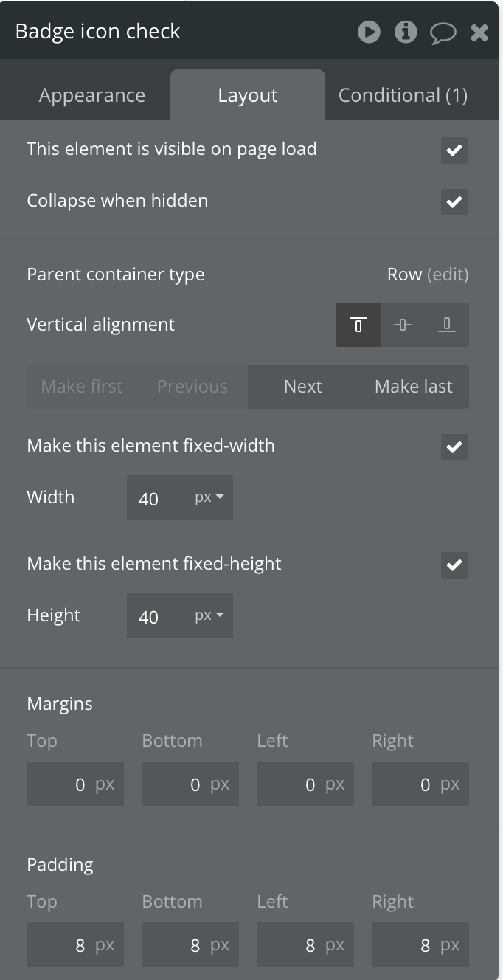Screen dimensions: 503x980
Task: Click the comment bubble icon
Action: [x=443, y=32]
